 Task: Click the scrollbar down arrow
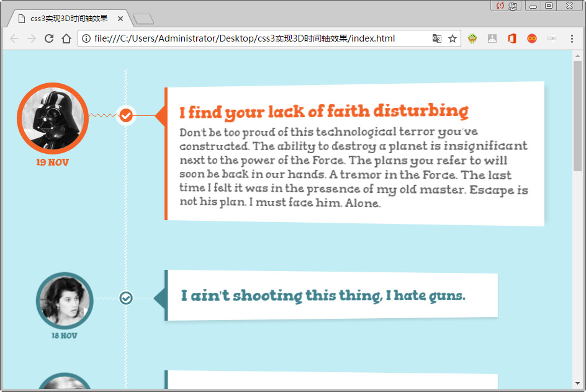pos(577,383)
